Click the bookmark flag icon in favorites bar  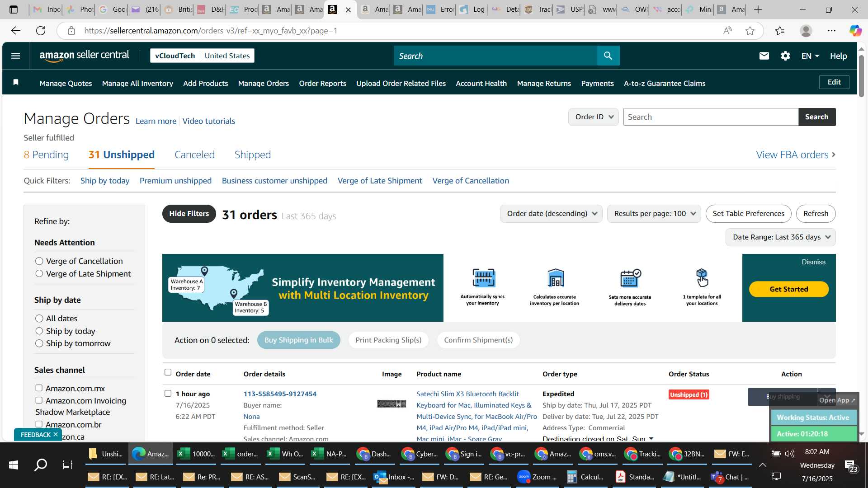(x=16, y=82)
